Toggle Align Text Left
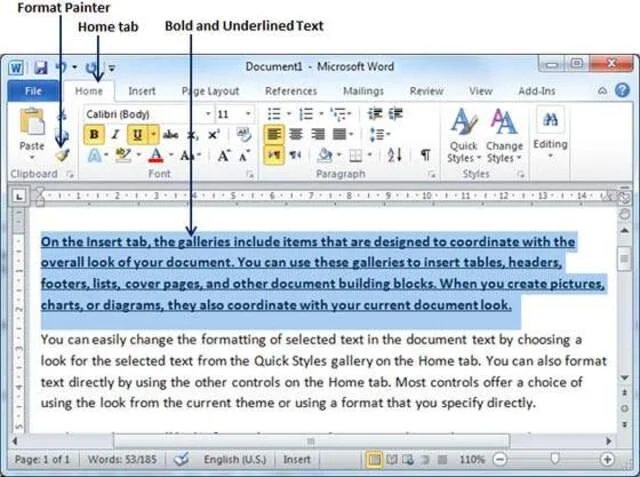 pos(274,134)
